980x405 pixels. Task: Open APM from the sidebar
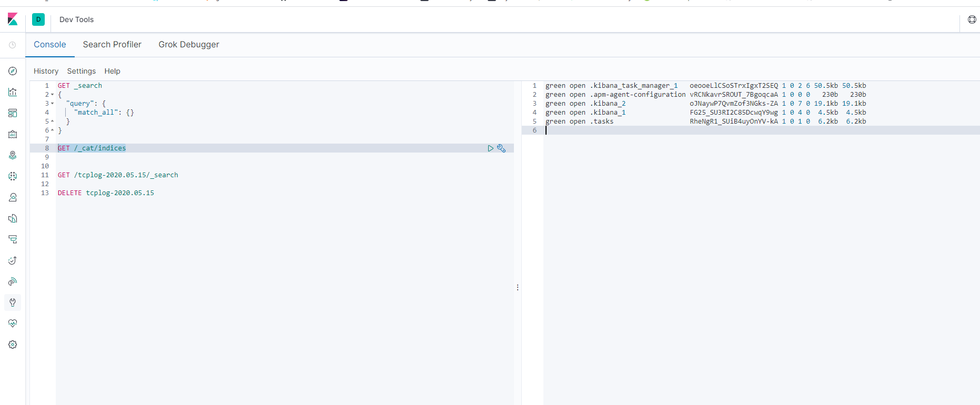point(13,239)
